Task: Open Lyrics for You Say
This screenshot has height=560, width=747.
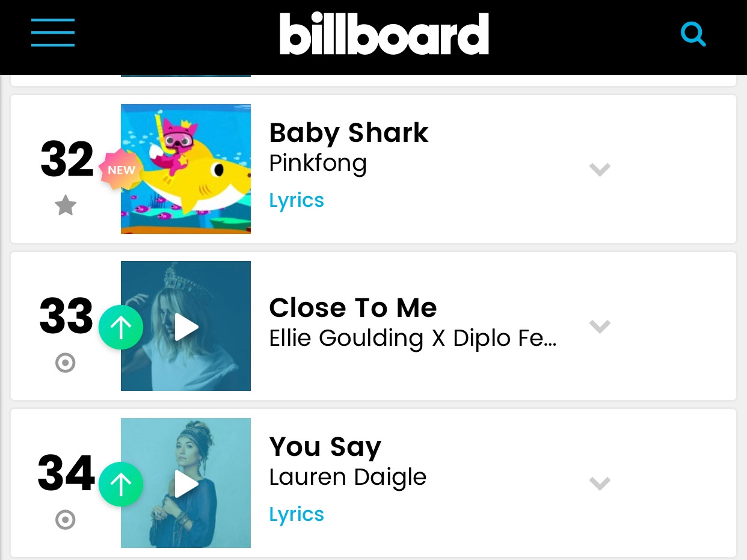Action: (x=297, y=514)
